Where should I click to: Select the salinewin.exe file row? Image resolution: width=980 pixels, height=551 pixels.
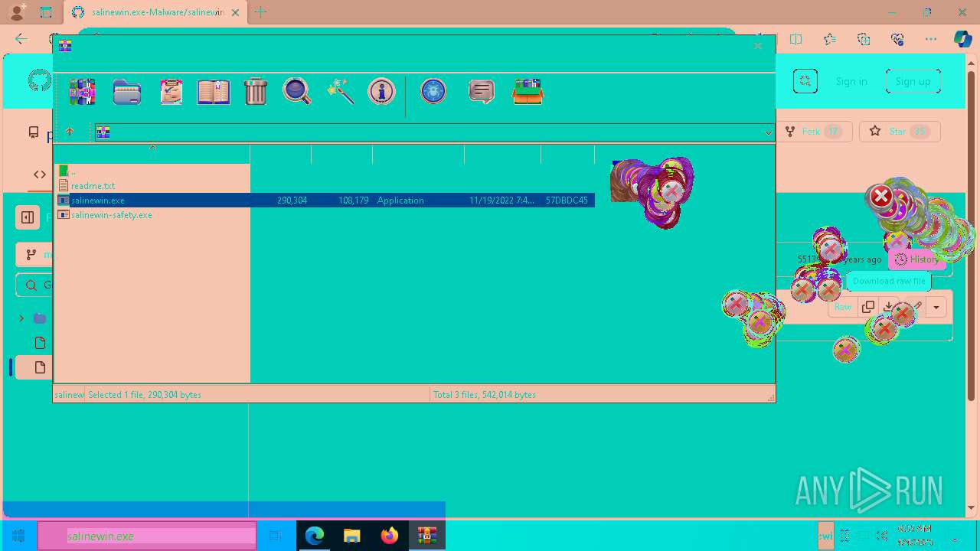pos(325,200)
